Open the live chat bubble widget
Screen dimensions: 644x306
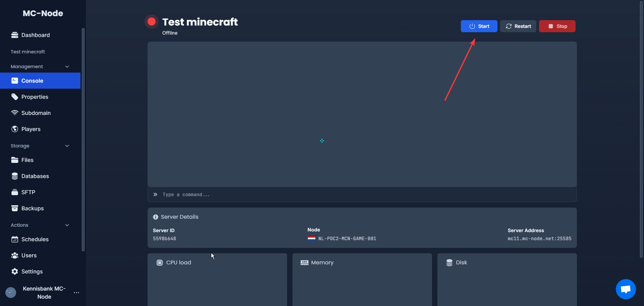[x=626, y=289]
